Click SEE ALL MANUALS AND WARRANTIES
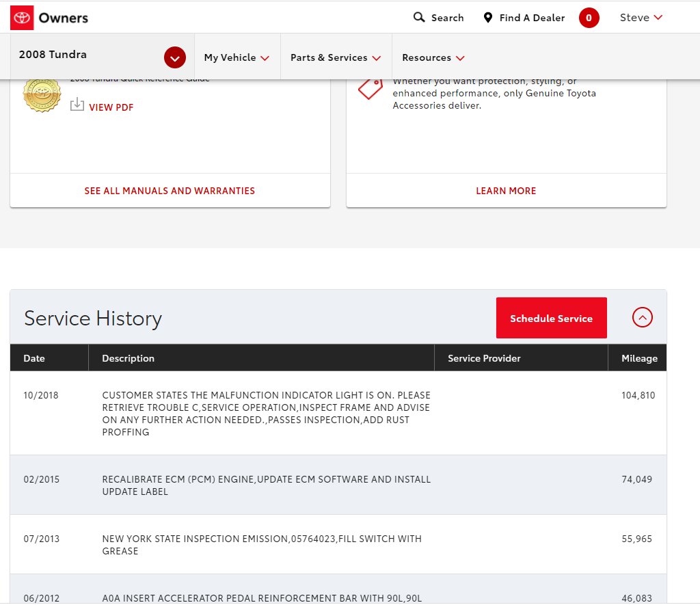Image resolution: width=700 pixels, height=605 pixels. click(170, 191)
